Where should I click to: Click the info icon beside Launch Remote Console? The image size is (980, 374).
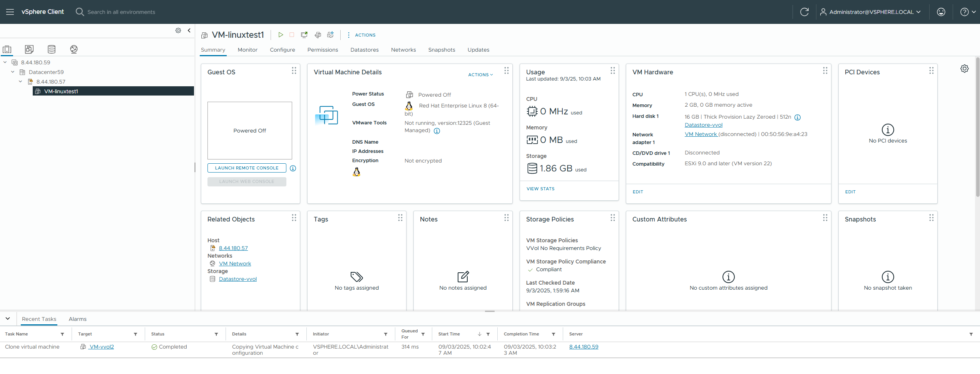(x=293, y=168)
